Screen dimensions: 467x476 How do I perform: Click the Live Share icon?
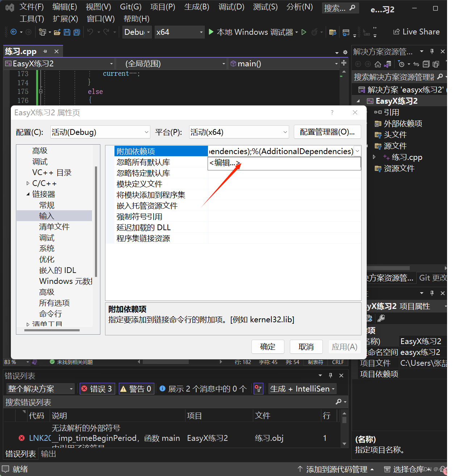396,32
